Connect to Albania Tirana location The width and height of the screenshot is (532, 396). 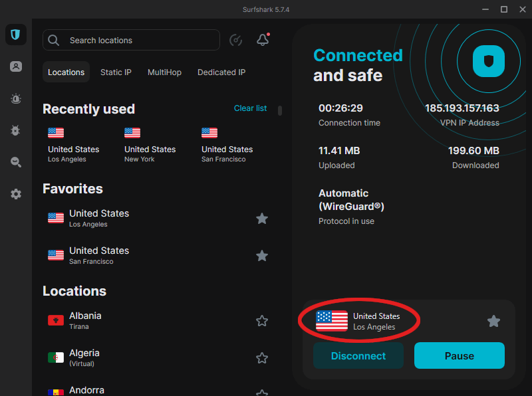tap(158, 321)
